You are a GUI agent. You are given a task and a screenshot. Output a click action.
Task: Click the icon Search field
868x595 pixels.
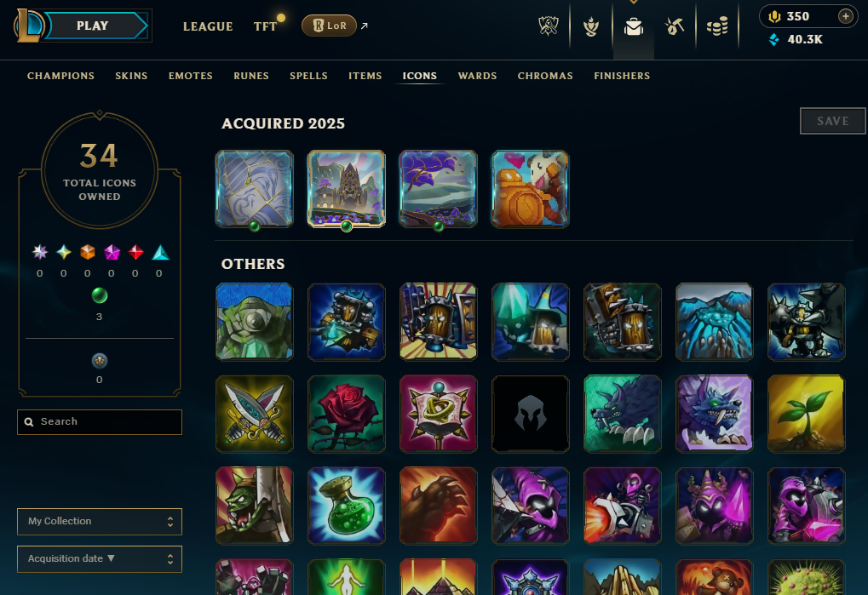click(x=100, y=422)
